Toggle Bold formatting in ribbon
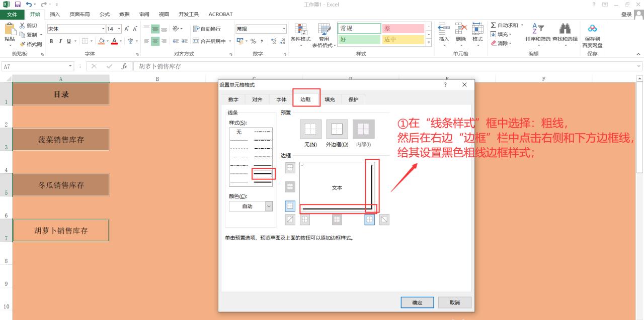The height and width of the screenshot is (320, 644). 51,41
